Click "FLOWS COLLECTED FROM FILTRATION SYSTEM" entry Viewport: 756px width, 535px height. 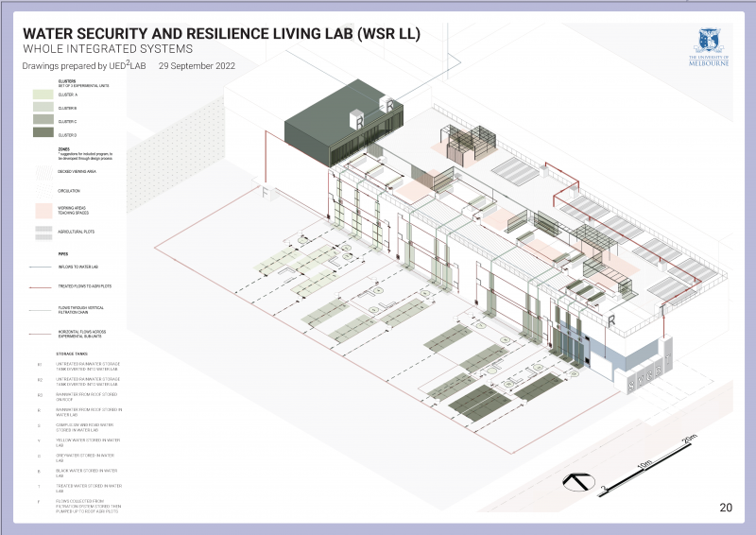point(87,504)
